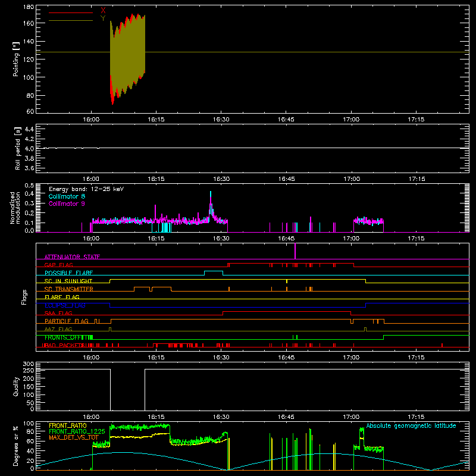This screenshot has height=476, width=476.
Task: Click the POSSIBLE_FLARE flag label
Action: 68,273
